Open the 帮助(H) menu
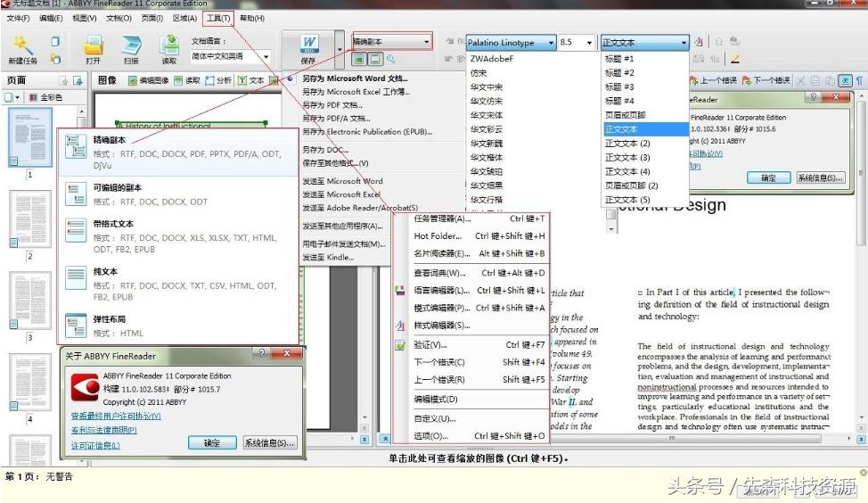Image resolution: width=868 pixels, height=503 pixels. point(252,18)
